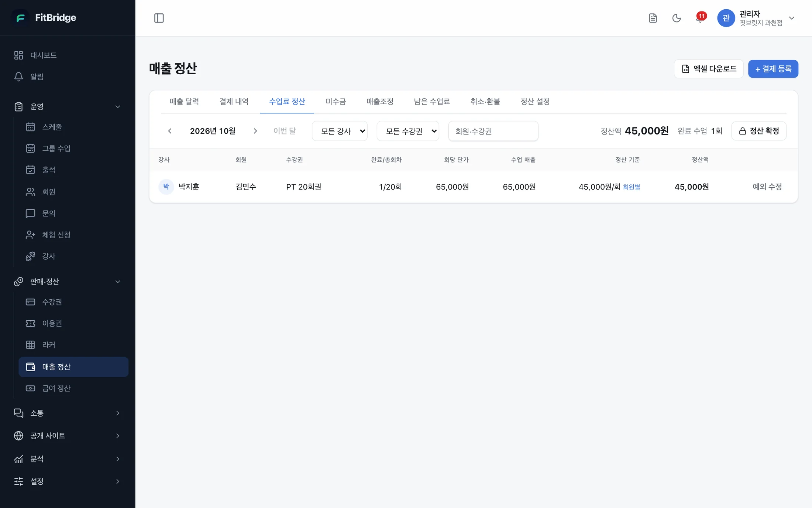Open the document notes icon in header
This screenshot has width=812, height=508.
653,18
